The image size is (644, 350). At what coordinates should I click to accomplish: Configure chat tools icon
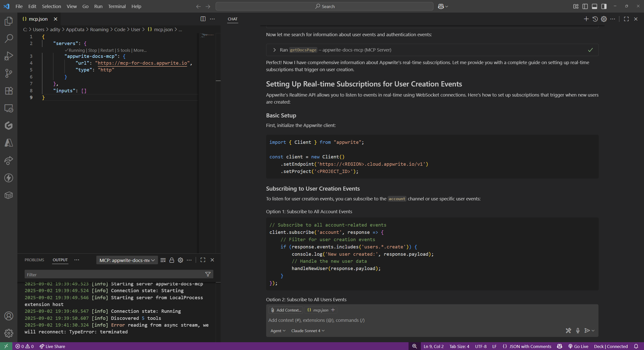click(x=568, y=331)
